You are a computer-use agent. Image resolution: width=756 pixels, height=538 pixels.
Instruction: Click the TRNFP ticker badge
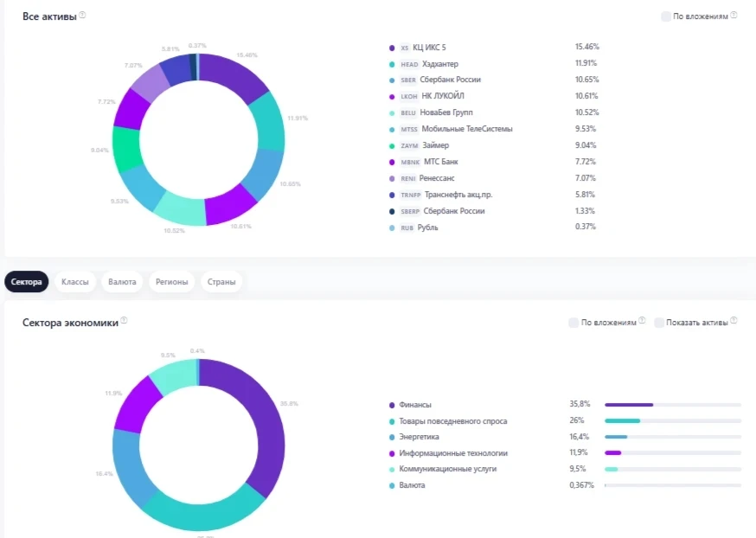point(411,195)
